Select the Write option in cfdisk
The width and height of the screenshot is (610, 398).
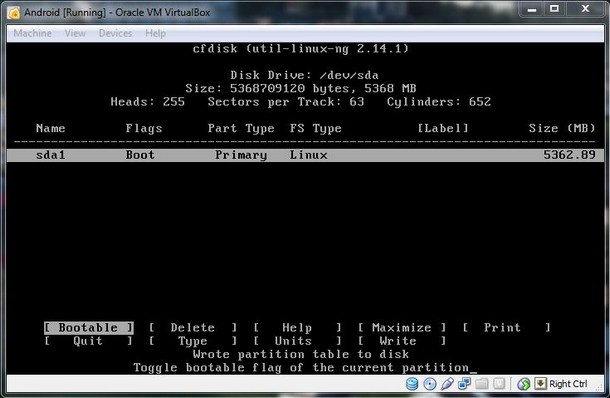pos(401,341)
